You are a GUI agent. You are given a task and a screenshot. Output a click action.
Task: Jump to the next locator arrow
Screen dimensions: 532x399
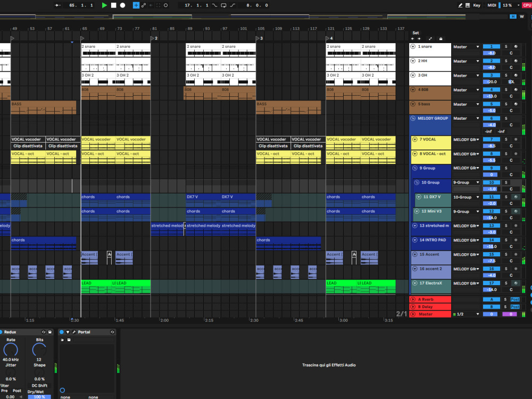(x=419, y=39)
